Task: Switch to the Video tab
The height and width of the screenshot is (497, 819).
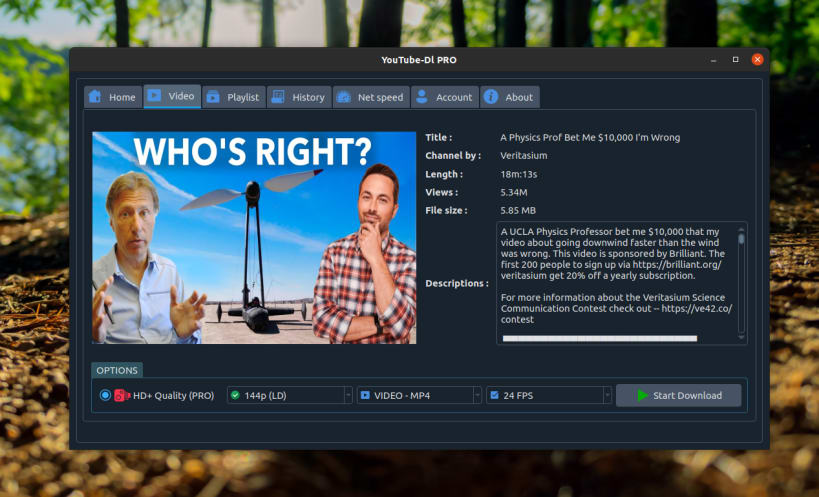Action: (x=172, y=96)
